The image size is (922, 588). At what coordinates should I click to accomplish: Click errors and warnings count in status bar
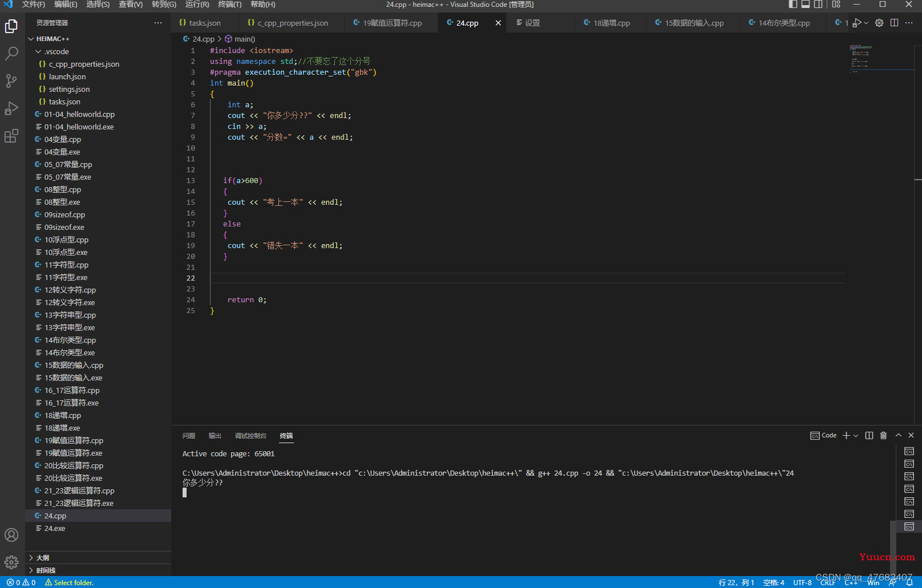tap(21, 582)
